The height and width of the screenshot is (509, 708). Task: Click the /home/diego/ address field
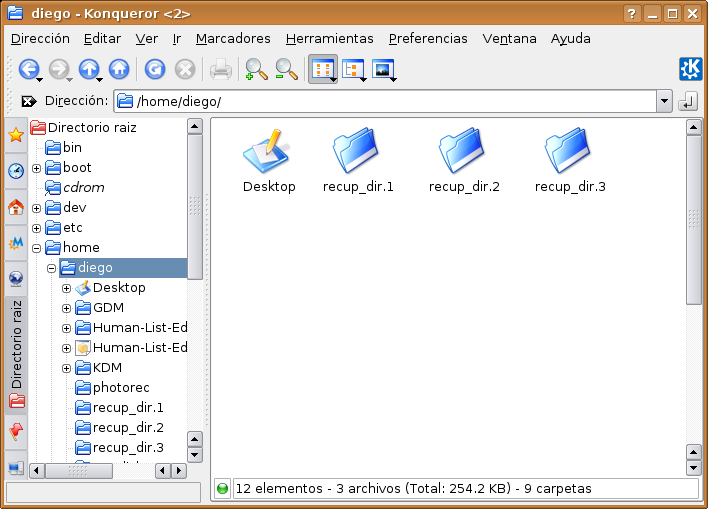pyautogui.click(x=385, y=101)
